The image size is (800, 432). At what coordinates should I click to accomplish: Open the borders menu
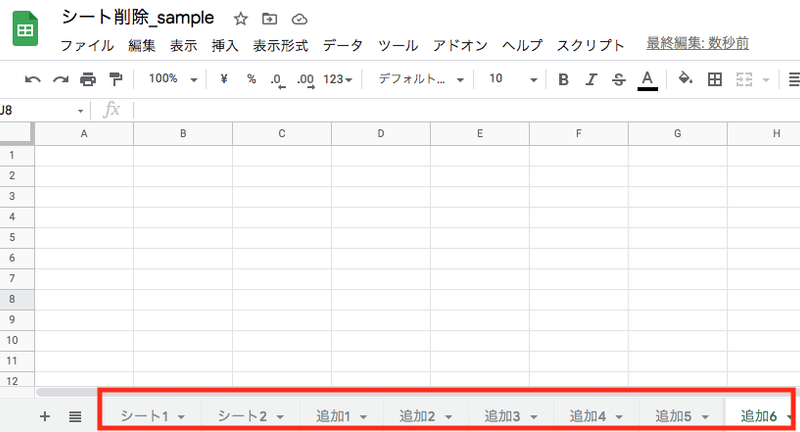pyautogui.click(x=715, y=79)
